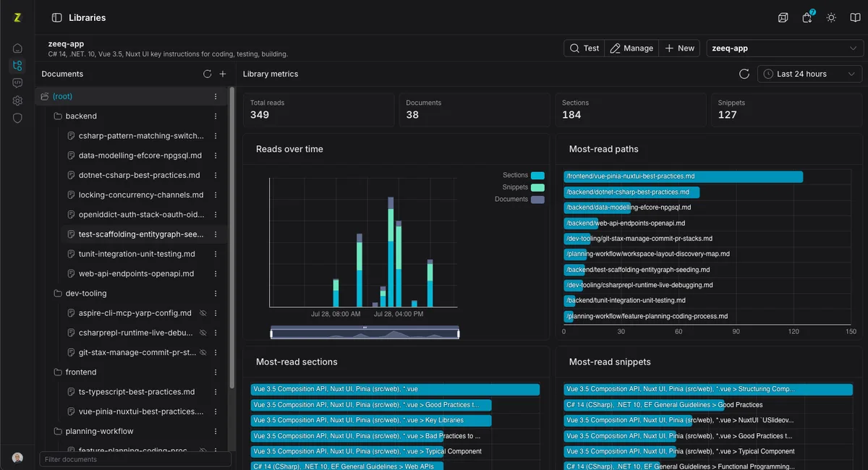Open options menu for planning-workflow folder
This screenshot has width=868, height=470.
tap(216, 431)
